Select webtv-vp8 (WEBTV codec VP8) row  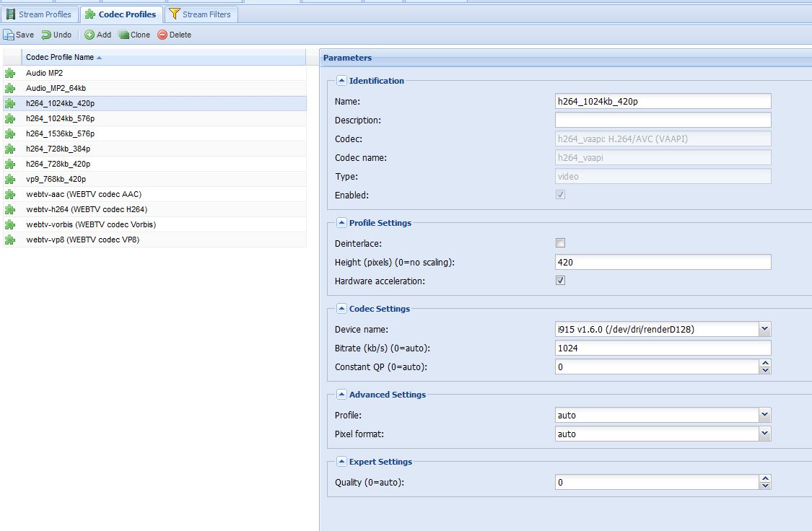pos(155,240)
